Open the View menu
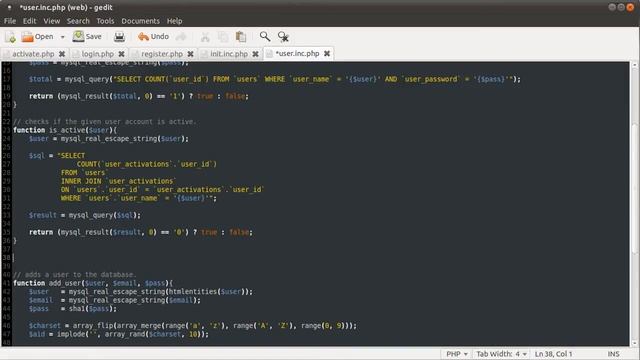This screenshot has height=360, width=640. coord(52,21)
